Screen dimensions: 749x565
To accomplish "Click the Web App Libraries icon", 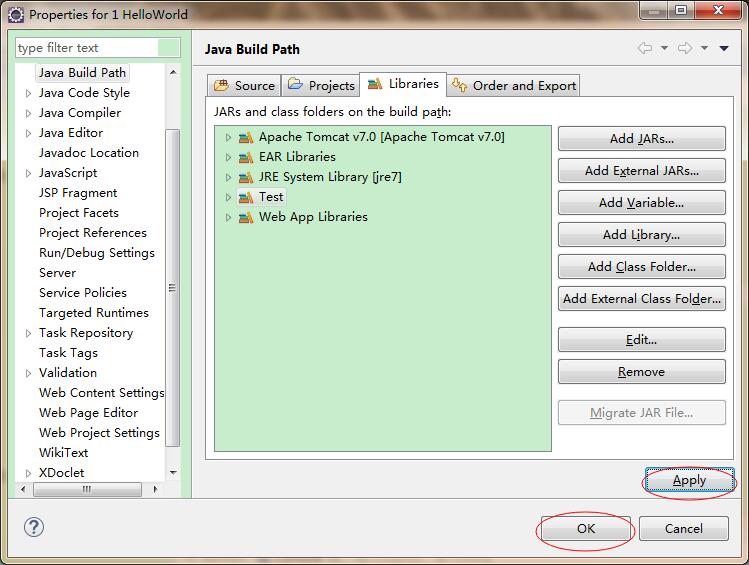I will tap(246, 218).
